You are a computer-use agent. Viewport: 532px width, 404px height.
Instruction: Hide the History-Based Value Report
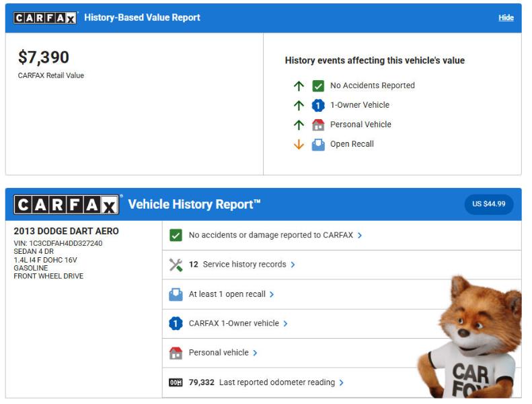pos(506,18)
